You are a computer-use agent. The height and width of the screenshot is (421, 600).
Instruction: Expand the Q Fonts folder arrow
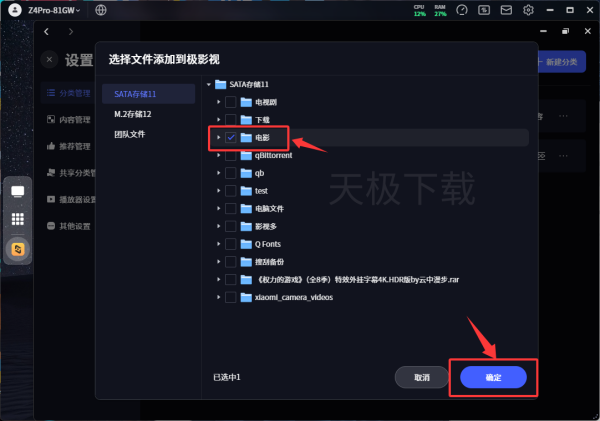(218, 243)
